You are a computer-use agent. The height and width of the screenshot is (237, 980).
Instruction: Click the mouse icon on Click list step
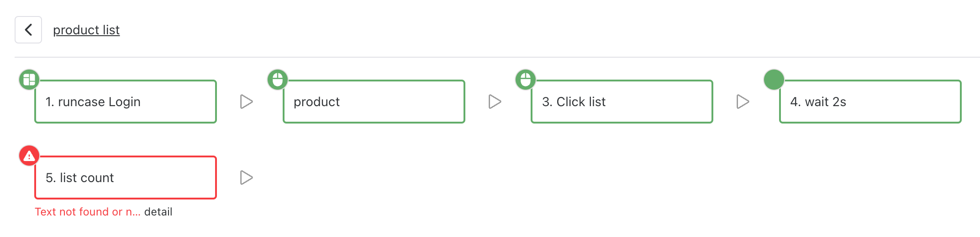click(x=526, y=80)
